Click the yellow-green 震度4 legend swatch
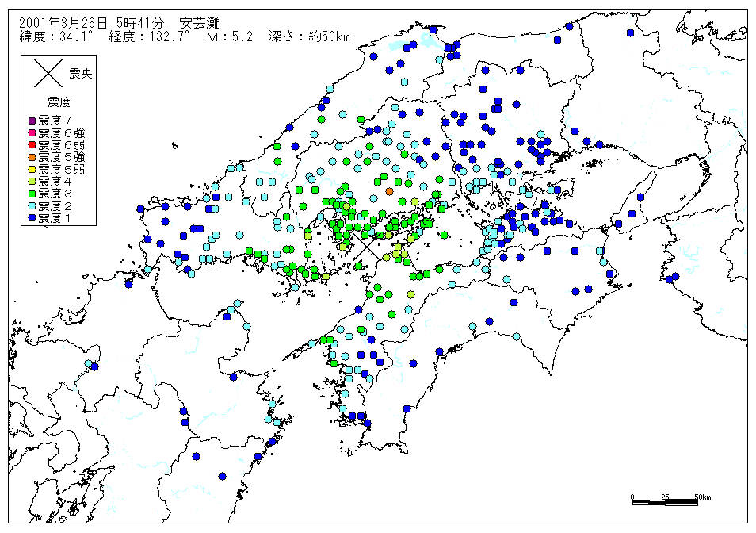 (x=32, y=182)
